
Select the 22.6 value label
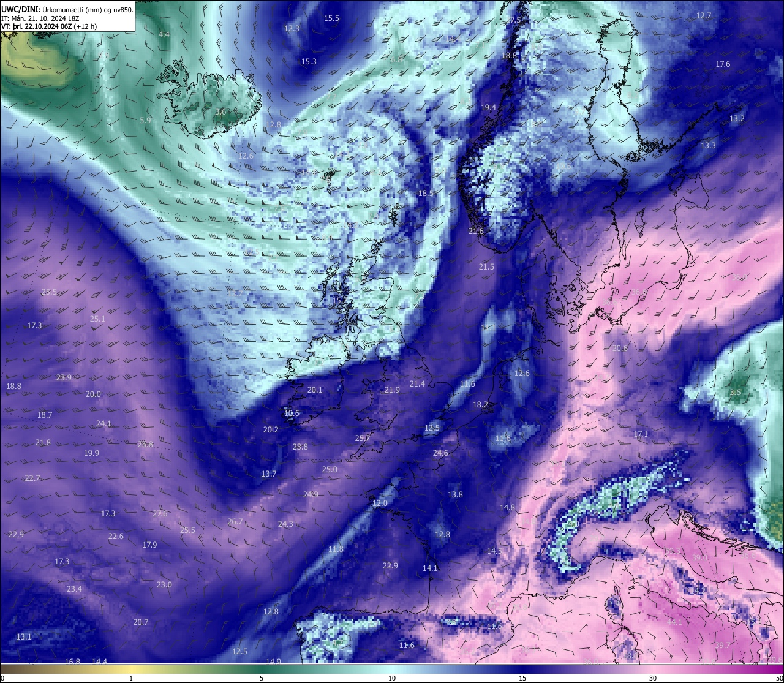(116, 536)
